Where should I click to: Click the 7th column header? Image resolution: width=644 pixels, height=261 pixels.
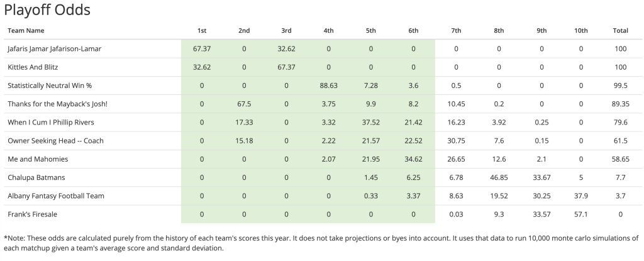click(x=456, y=30)
